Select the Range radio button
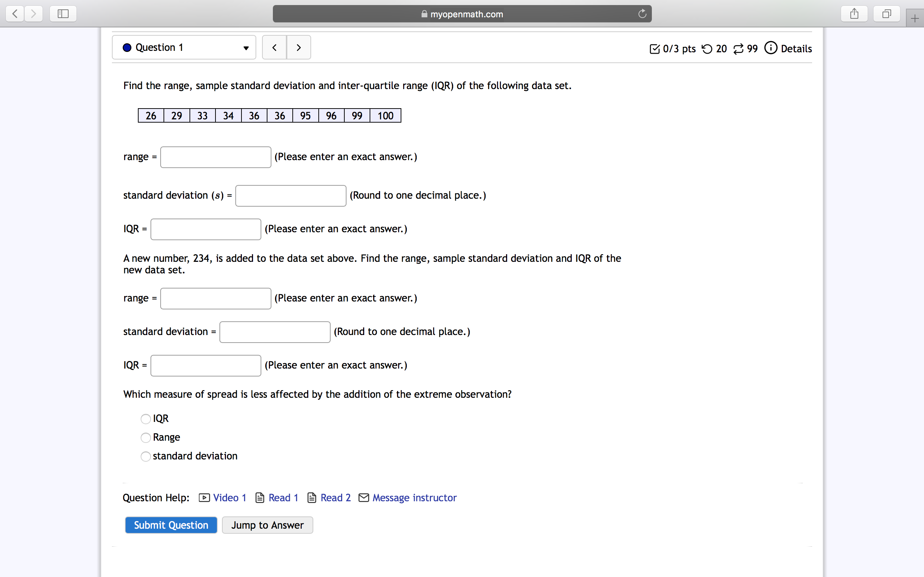Viewport: 924px width, 577px height. pyautogui.click(x=145, y=437)
